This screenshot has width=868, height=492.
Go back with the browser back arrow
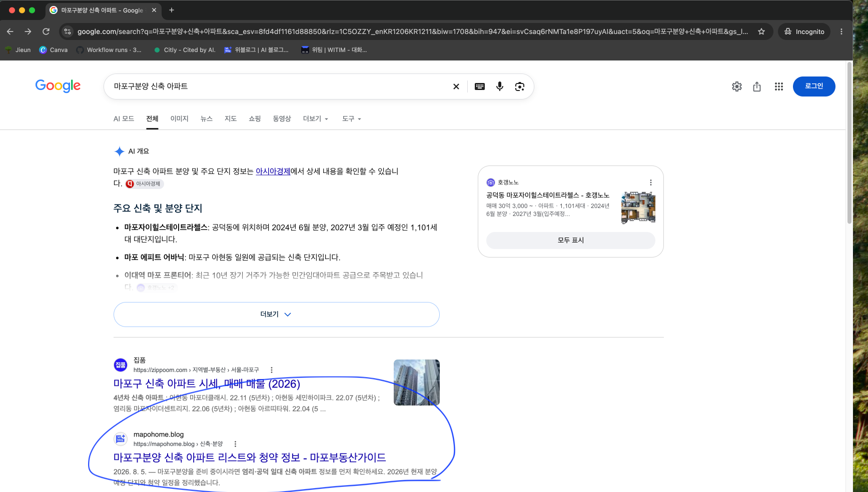(x=10, y=31)
